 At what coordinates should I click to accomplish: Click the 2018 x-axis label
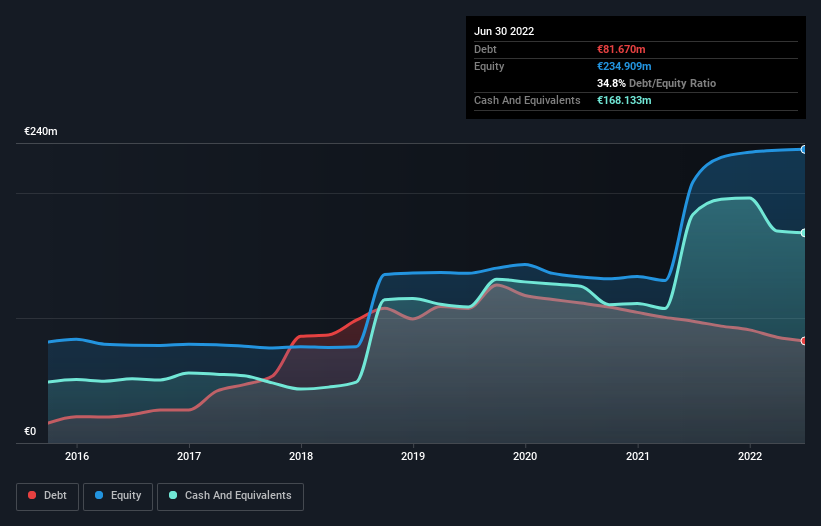[301, 456]
